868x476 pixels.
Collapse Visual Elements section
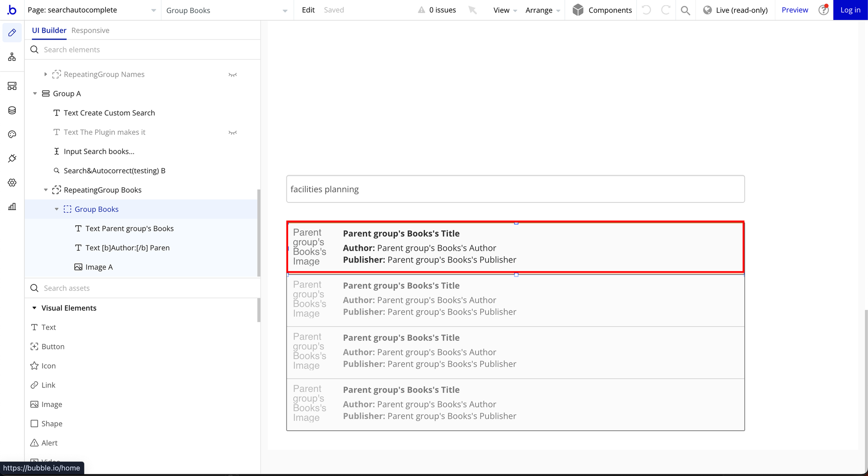[34, 308]
